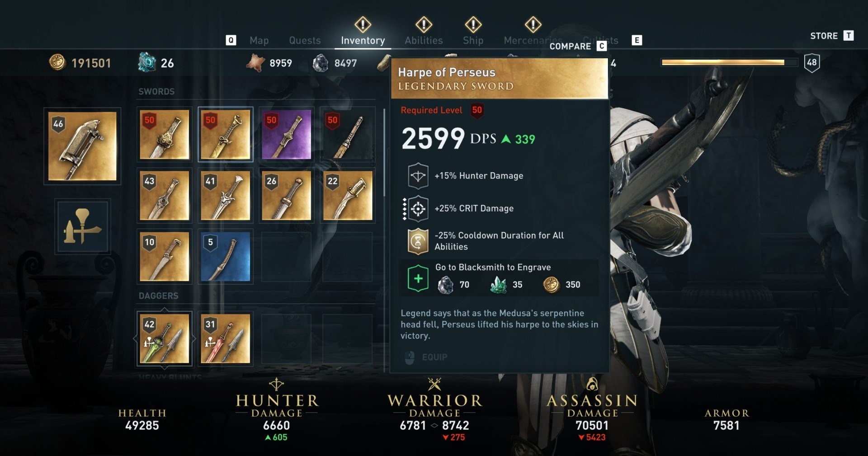Select the level 43 legendary sword
This screenshot has height=456, width=868.
point(165,196)
